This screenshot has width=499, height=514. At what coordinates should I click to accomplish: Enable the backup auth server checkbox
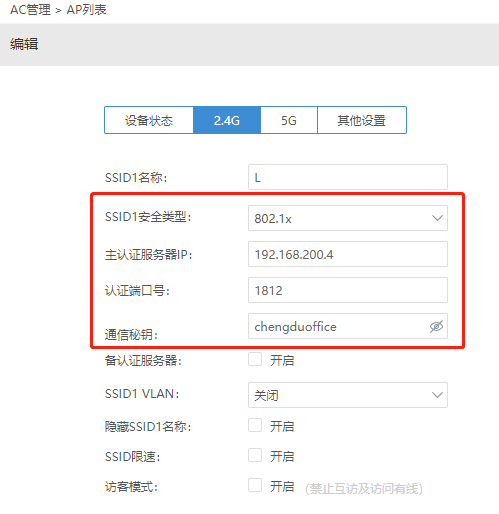click(255, 359)
